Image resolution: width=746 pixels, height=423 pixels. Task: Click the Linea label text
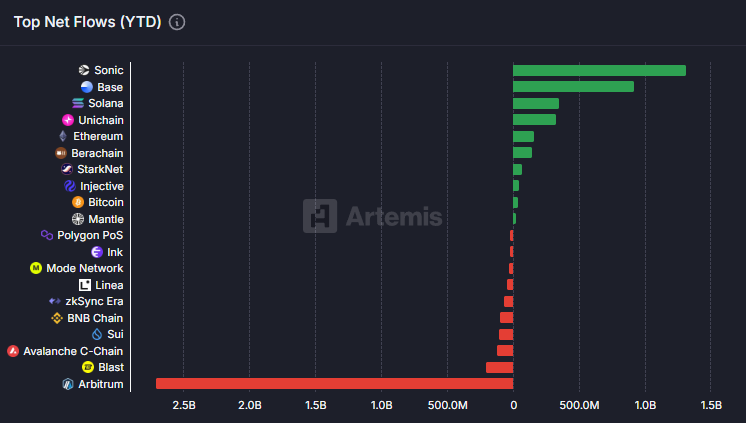109,285
